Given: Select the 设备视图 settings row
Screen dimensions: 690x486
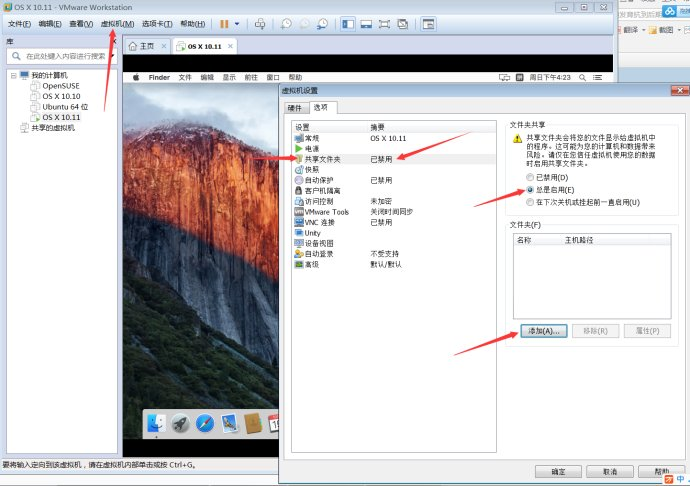Looking at the screenshot, I should (x=394, y=243).
